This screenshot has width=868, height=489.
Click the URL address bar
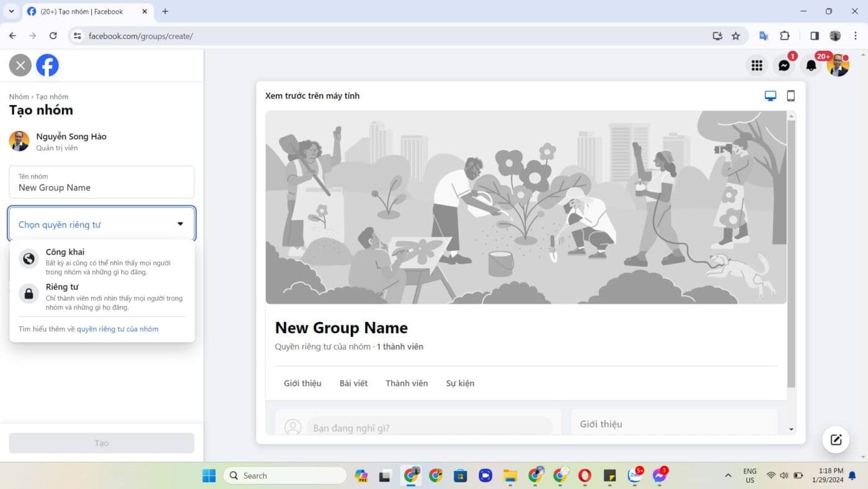tap(397, 36)
